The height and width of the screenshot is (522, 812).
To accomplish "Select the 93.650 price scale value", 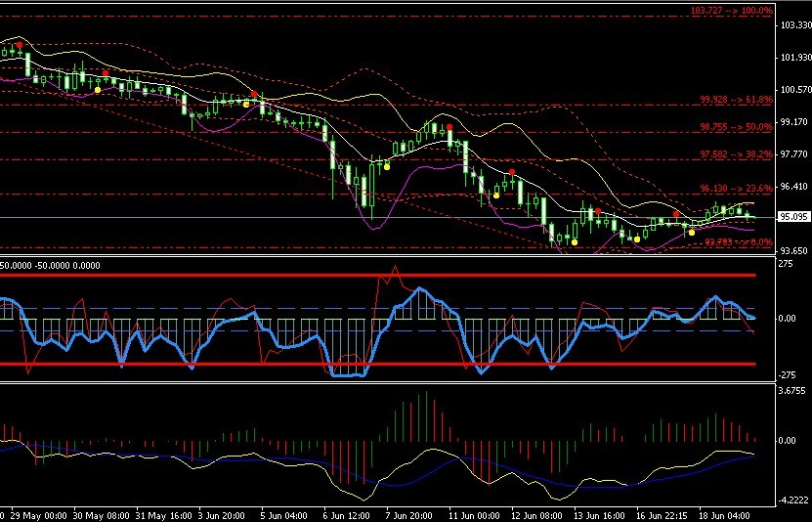I will pyautogui.click(x=793, y=250).
